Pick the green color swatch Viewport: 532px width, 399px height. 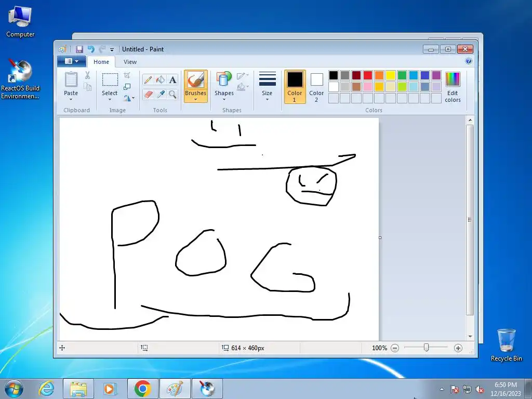[x=402, y=75]
